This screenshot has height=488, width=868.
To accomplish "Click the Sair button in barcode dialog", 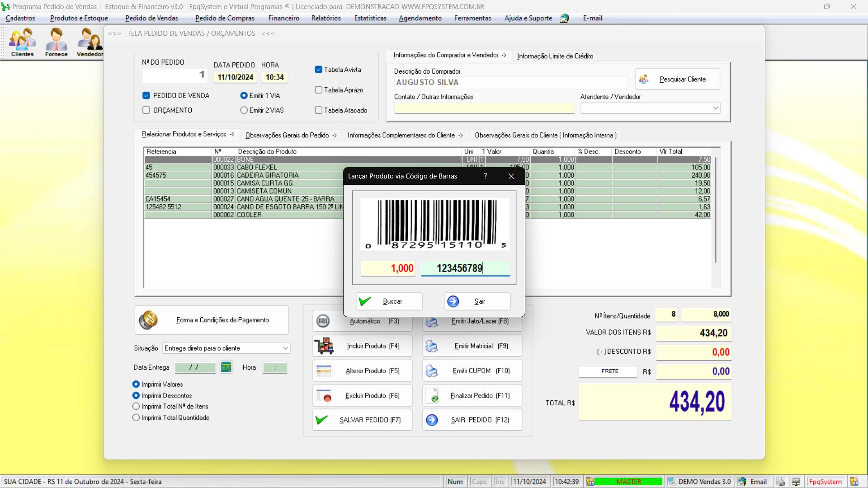I will (477, 301).
